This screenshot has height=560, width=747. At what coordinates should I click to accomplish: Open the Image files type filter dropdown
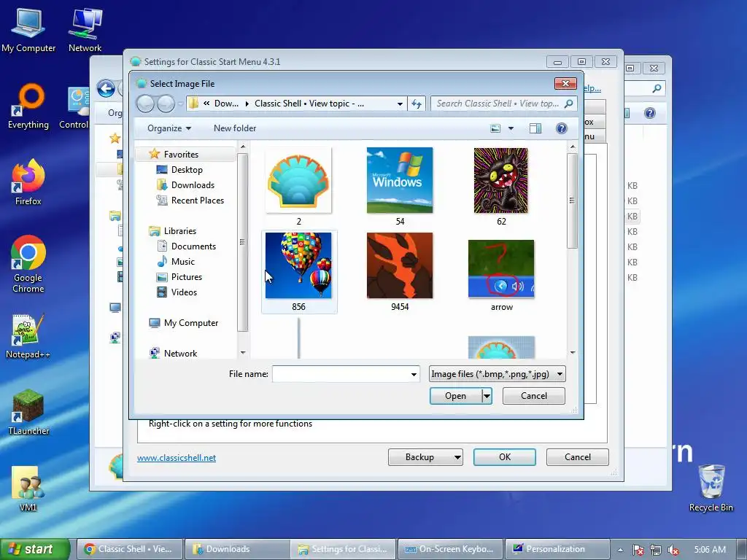click(x=497, y=374)
